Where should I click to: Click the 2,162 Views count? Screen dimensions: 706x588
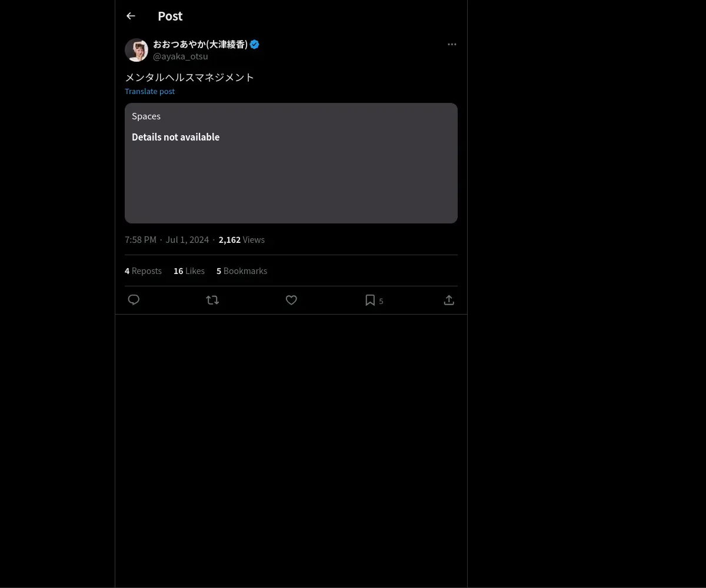[242, 240]
